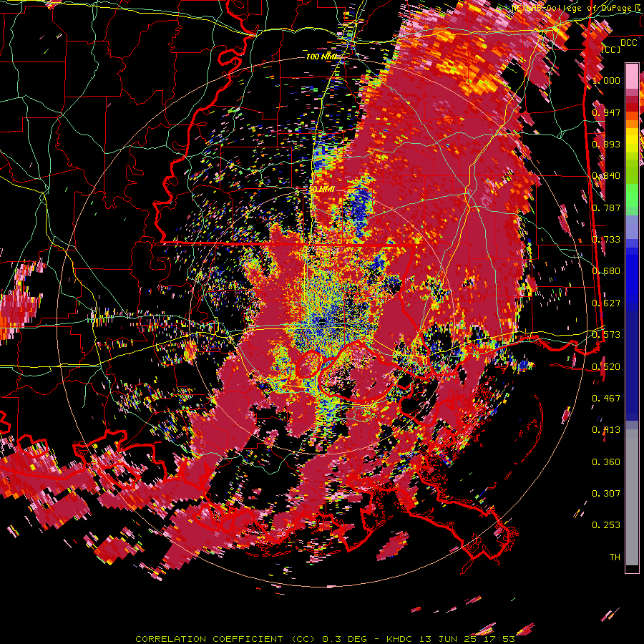Click the 17:53 timestamp in the caption
Screen dimensions: 644x644
[x=500, y=639]
